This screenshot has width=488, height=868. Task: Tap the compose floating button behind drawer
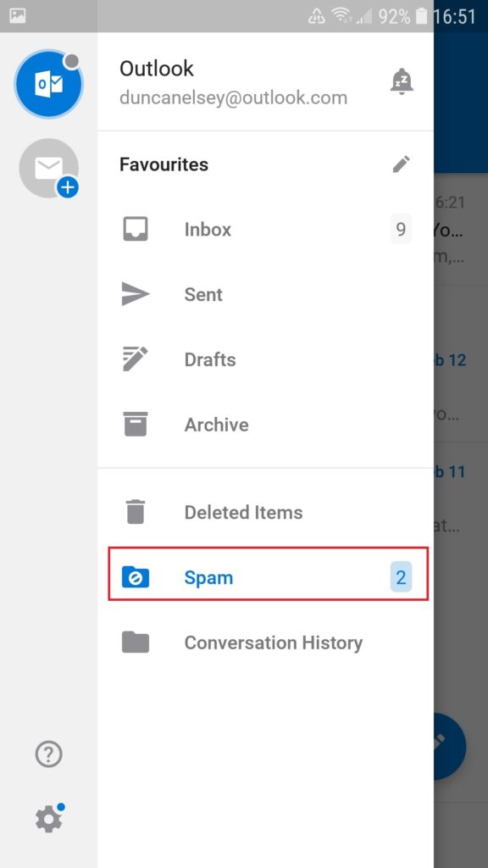tap(450, 746)
